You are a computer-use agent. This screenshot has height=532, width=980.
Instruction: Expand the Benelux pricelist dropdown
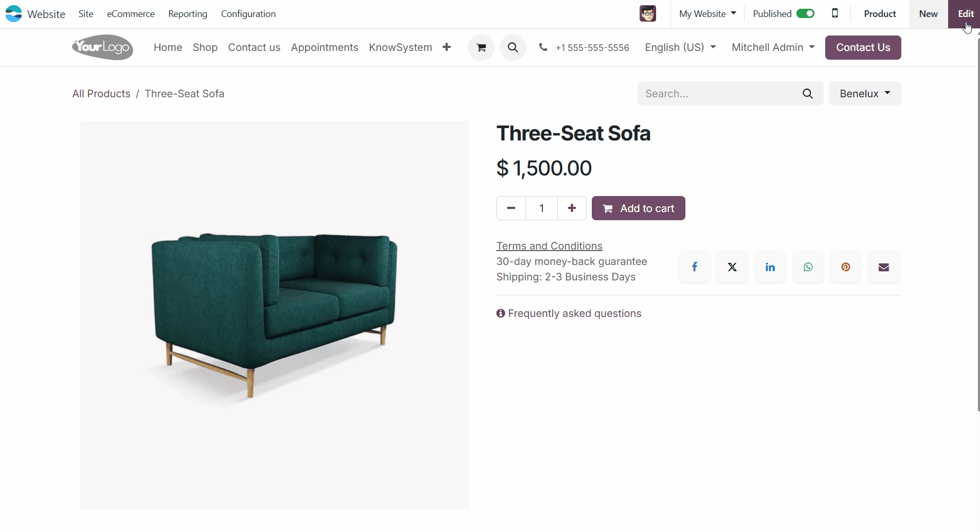[865, 94]
